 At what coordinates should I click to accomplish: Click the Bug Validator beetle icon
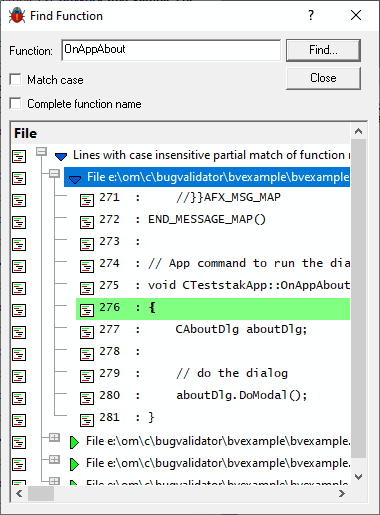tap(17, 16)
